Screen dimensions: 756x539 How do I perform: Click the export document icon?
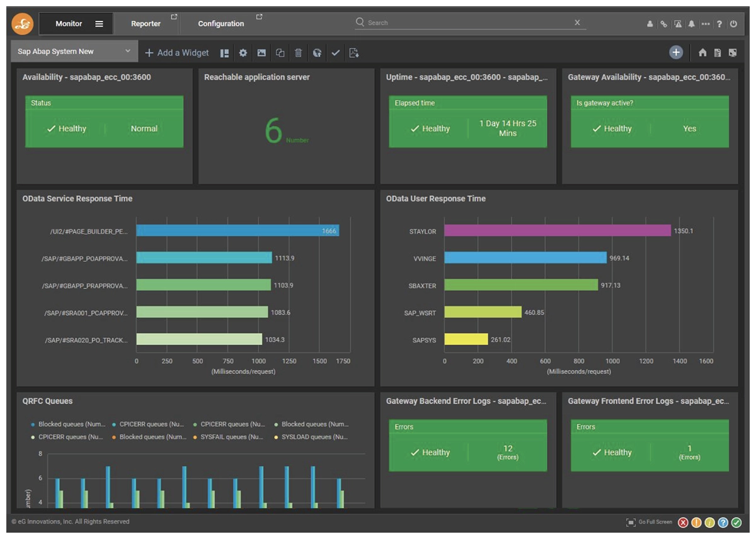pos(354,53)
